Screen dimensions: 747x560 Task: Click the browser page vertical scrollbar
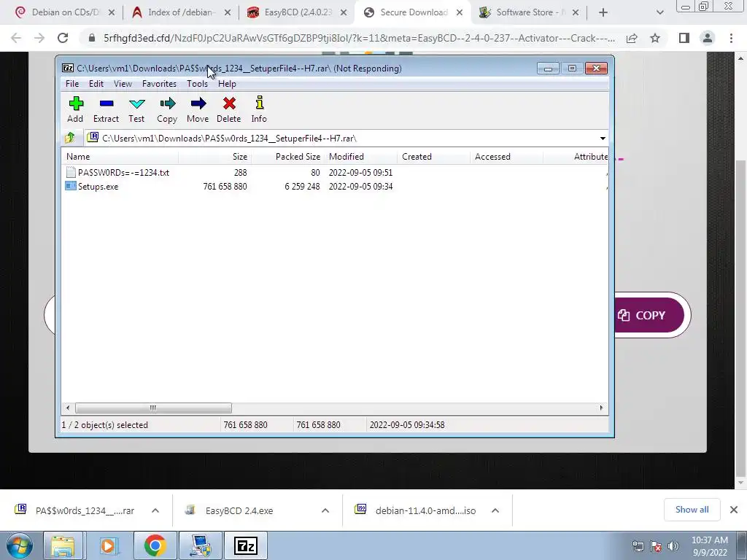(740, 318)
